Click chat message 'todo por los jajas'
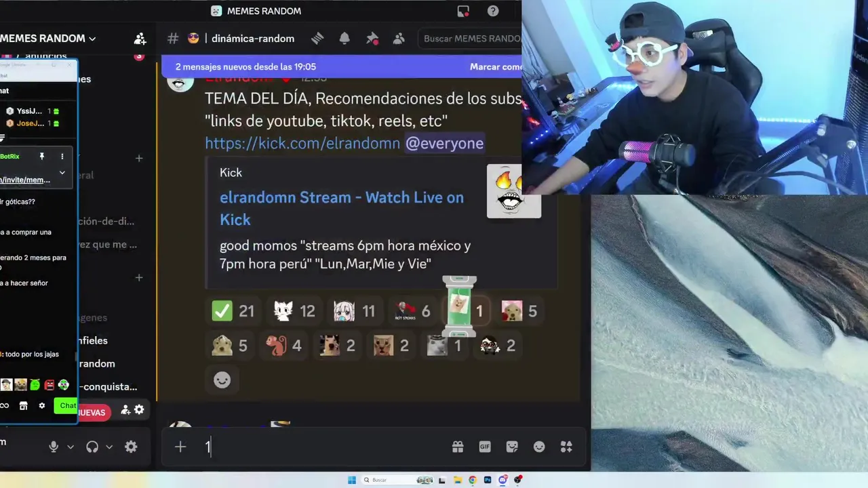 tap(32, 354)
